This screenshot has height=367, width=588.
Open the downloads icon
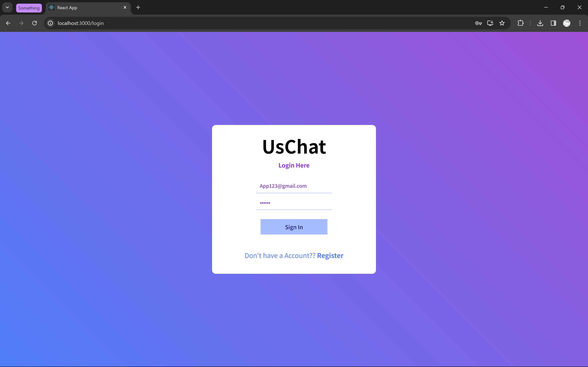pyautogui.click(x=540, y=23)
